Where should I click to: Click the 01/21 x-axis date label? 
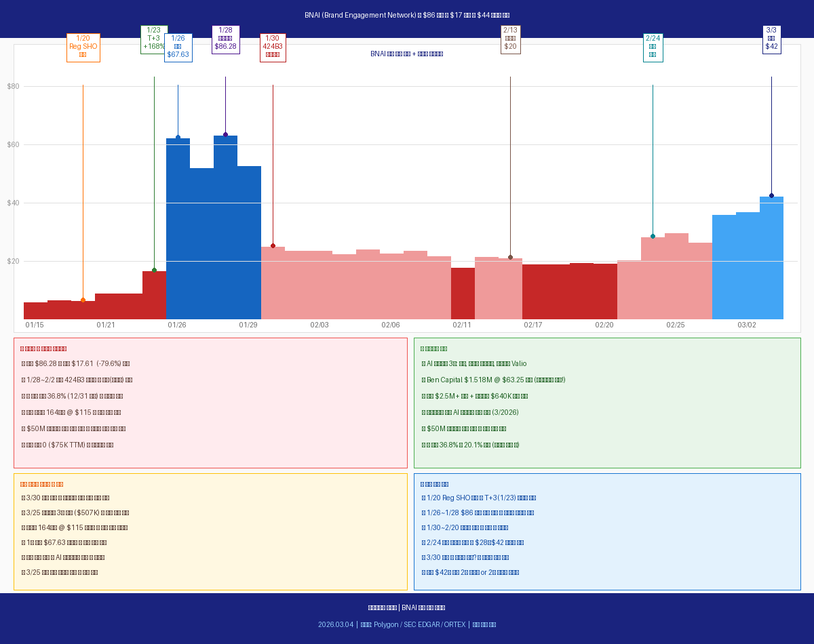pos(106,325)
